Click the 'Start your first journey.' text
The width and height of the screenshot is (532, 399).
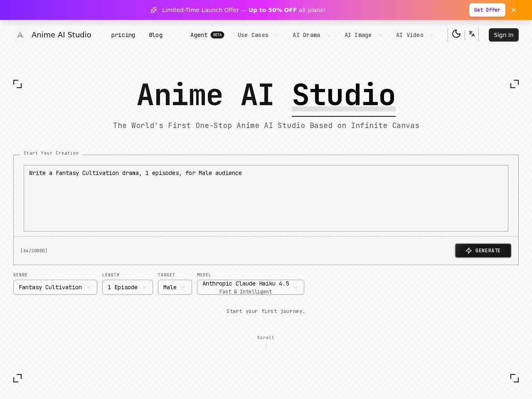[x=266, y=311]
